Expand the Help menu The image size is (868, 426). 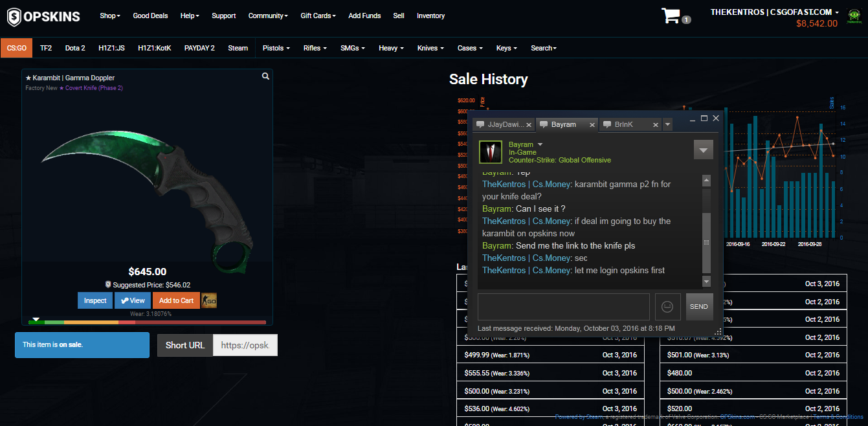tap(190, 16)
